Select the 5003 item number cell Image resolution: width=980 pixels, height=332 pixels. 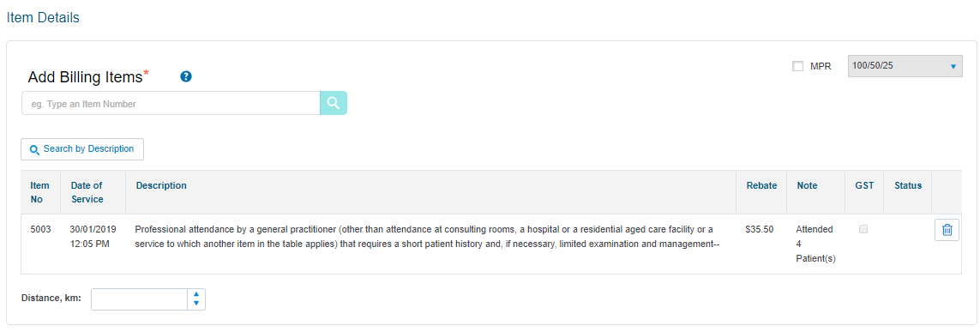click(40, 229)
